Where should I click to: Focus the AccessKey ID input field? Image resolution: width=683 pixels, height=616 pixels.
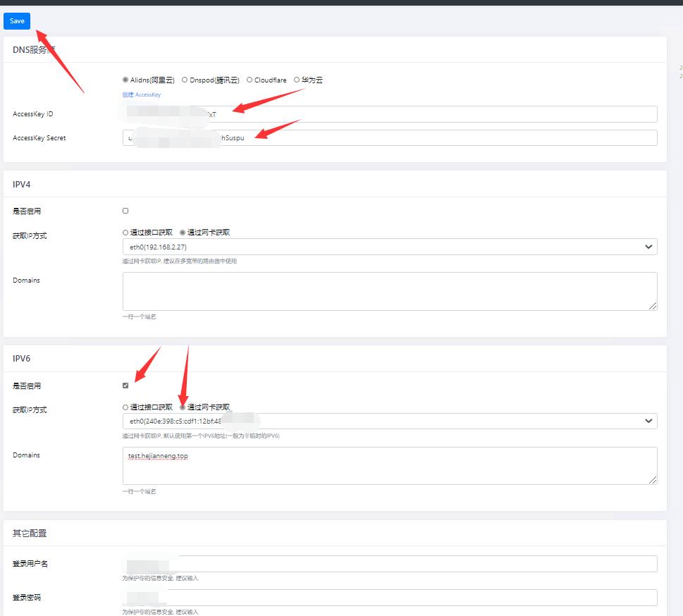pyautogui.click(x=390, y=114)
